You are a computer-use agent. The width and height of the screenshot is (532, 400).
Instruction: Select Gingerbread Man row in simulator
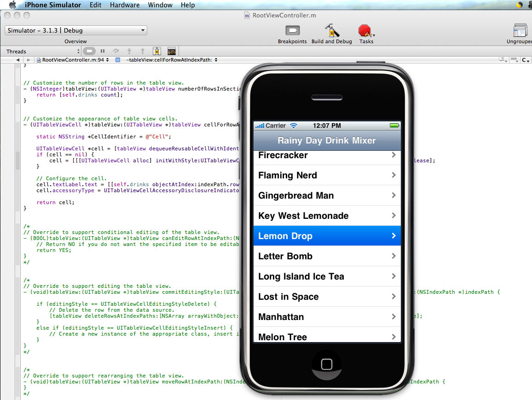pyautogui.click(x=327, y=195)
